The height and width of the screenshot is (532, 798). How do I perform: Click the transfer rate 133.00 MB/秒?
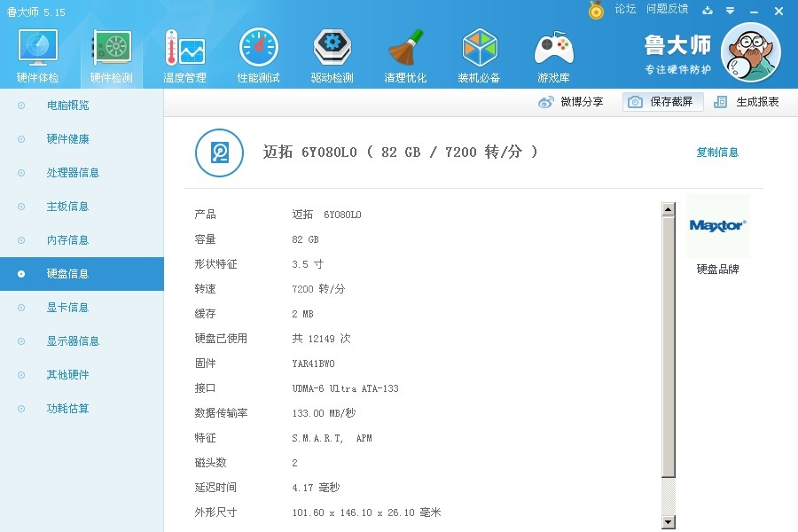click(x=324, y=413)
